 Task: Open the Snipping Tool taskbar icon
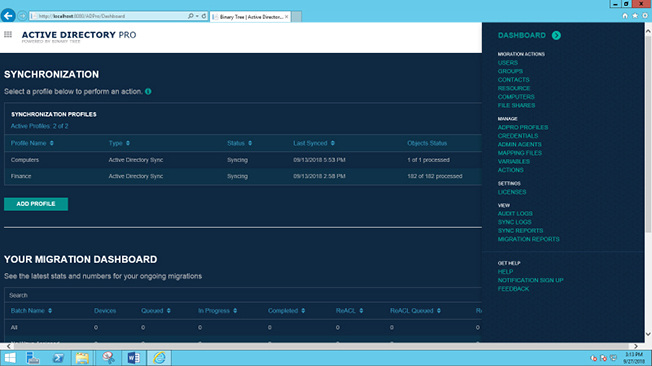click(108, 358)
